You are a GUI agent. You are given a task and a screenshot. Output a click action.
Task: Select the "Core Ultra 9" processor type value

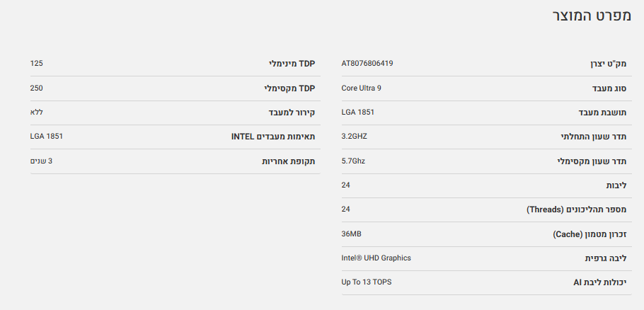pos(361,88)
